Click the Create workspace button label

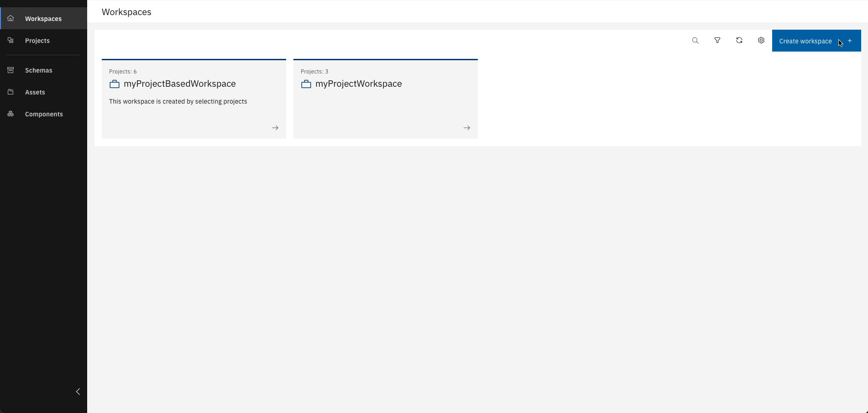coord(805,41)
